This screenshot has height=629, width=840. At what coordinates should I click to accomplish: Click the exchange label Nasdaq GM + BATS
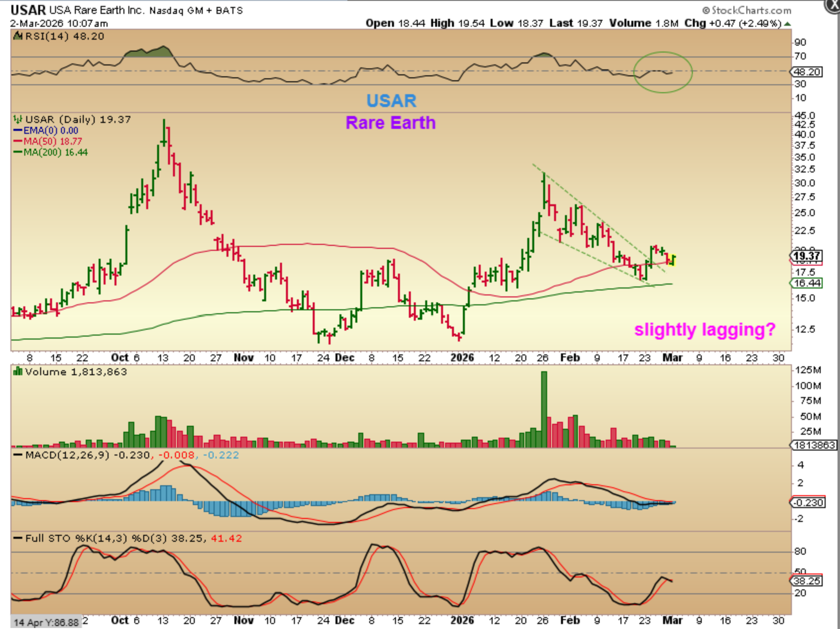coord(196,10)
